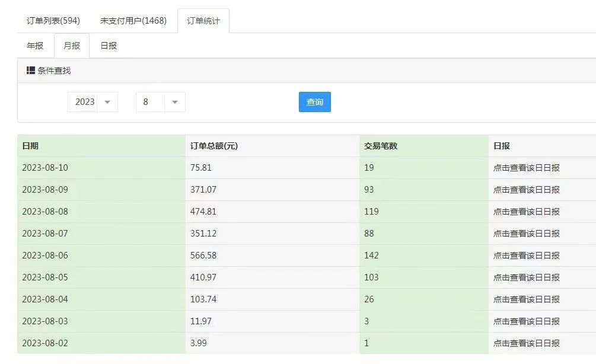596x364 pixels.
Task: Click the year dropdown arrow
Action: click(x=108, y=101)
